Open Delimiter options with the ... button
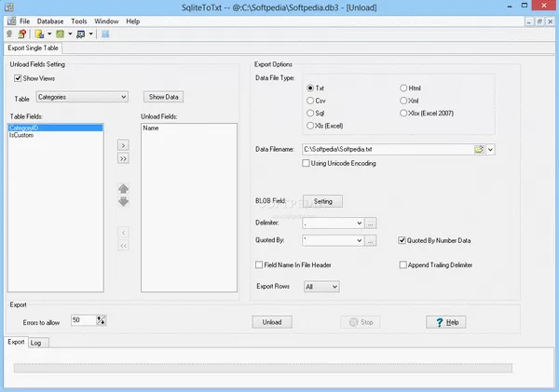The height and width of the screenshot is (392, 559). click(371, 223)
